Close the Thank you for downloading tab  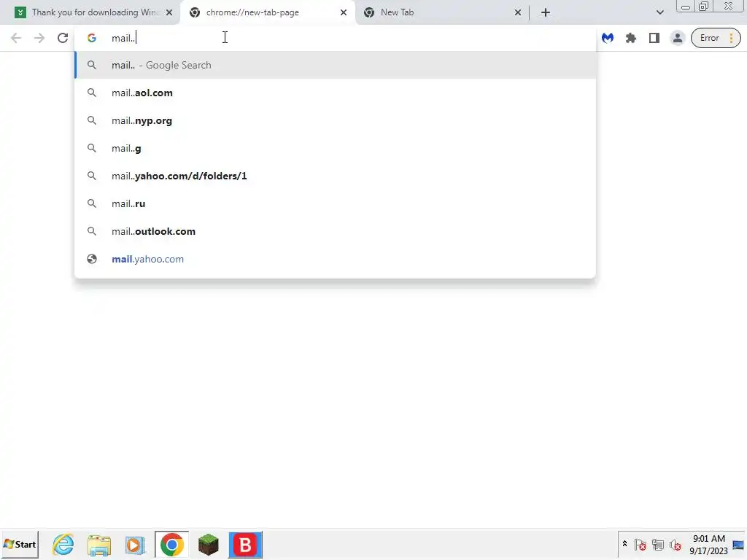pyautogui.click(x=169, y=12)
